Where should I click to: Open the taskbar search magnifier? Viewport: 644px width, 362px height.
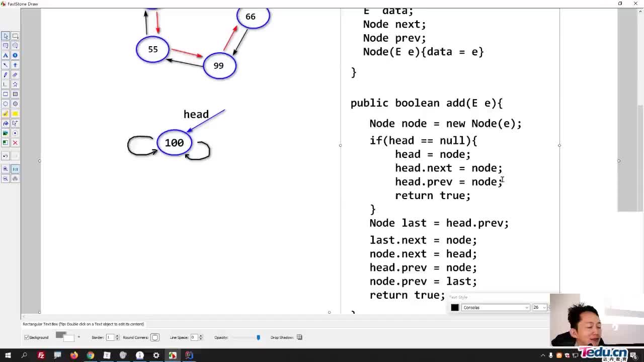pyautogui.click(x=24, y=355)
